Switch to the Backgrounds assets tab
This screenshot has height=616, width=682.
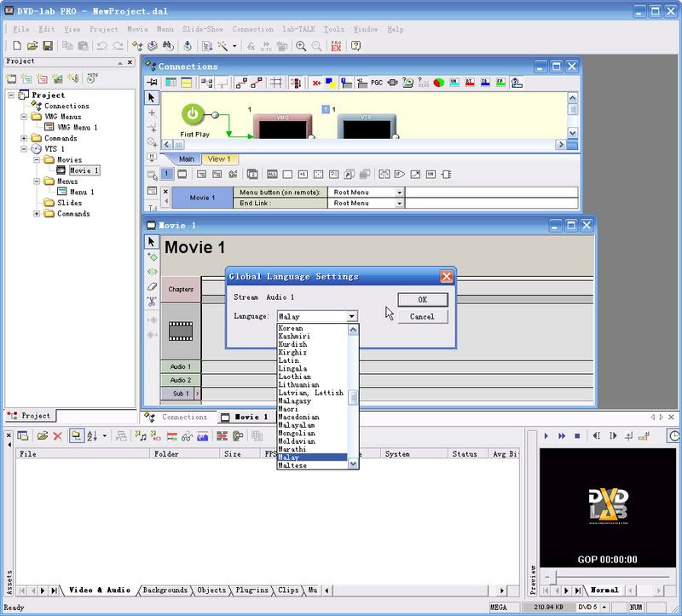click(x=165, y=590)
